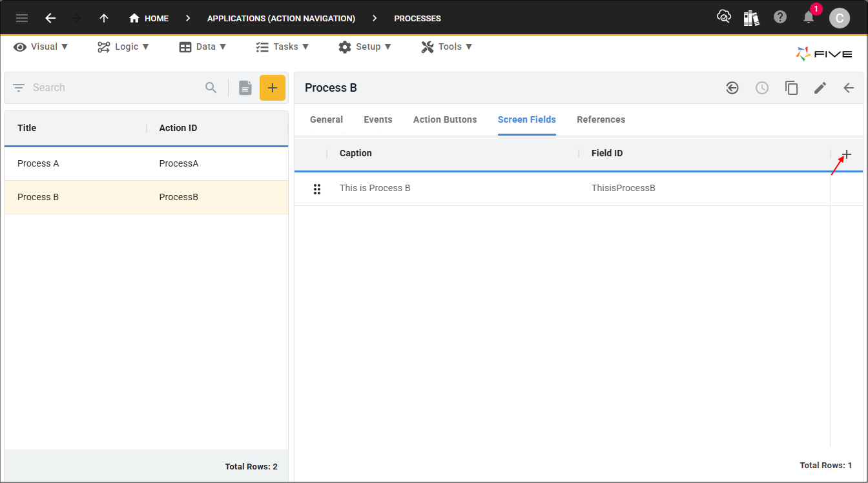The height and width of the screenshot is (483, 868).
Task: Select the Process A row
Action: [x=146, y=163]
